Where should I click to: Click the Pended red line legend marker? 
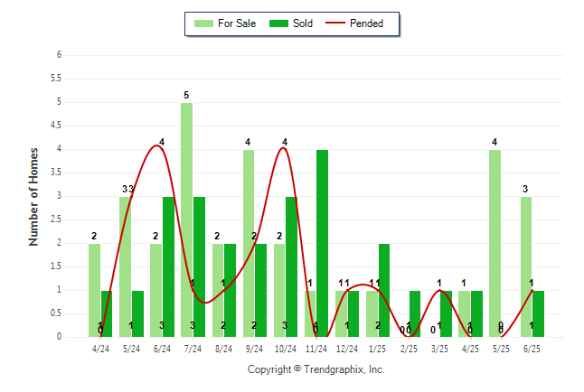click(x=335, y=23)
